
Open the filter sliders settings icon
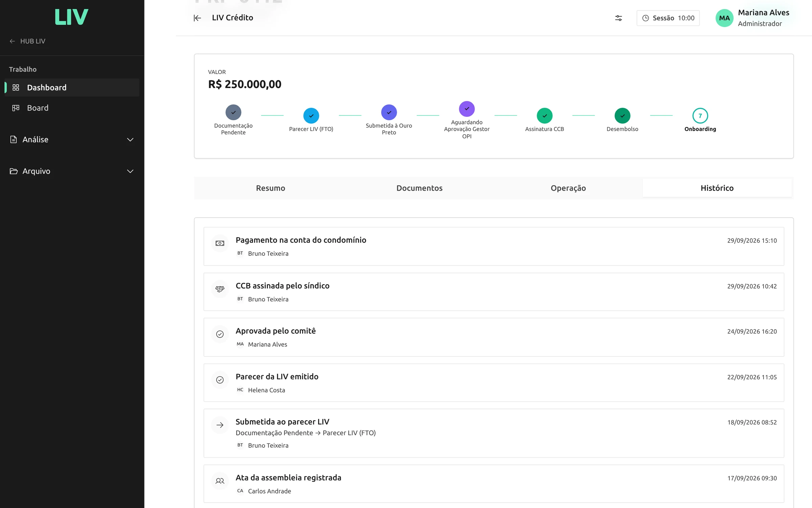tap(618, 18)
